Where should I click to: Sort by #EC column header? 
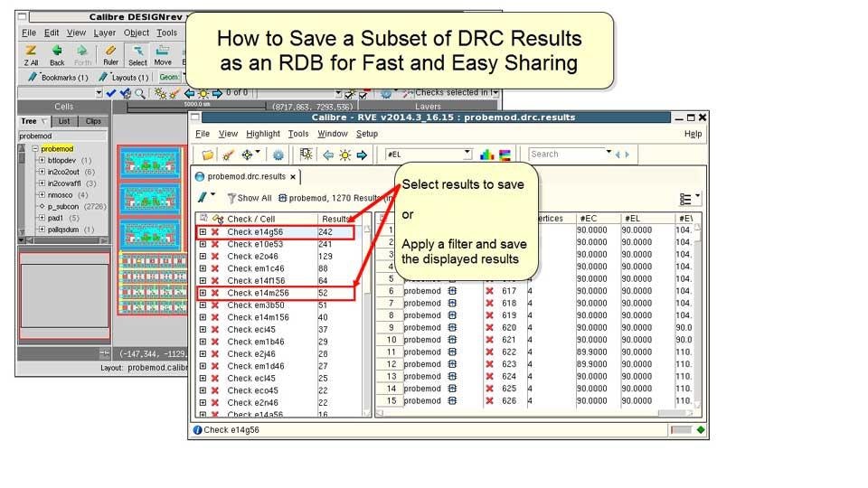tap(588, 219)
